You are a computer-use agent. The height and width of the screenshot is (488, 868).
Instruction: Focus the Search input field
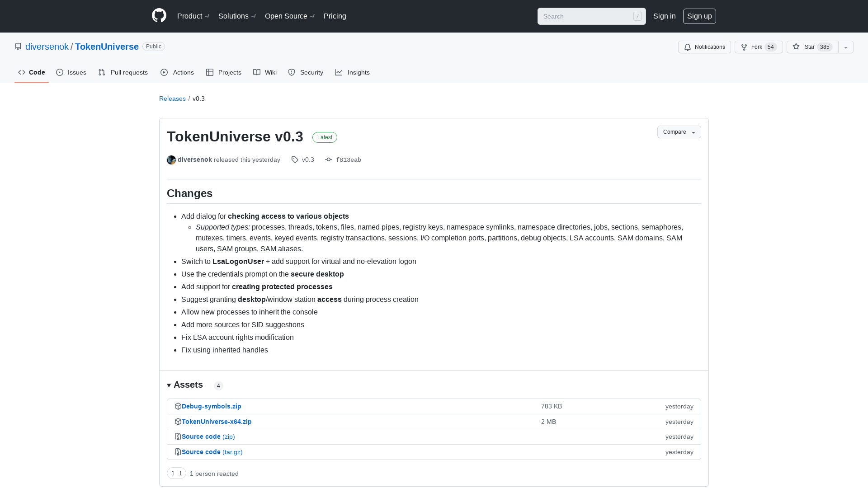point(592,16)
